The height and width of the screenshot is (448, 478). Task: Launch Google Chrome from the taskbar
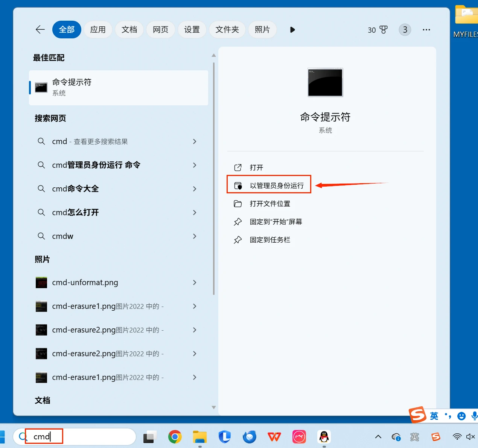175,437
